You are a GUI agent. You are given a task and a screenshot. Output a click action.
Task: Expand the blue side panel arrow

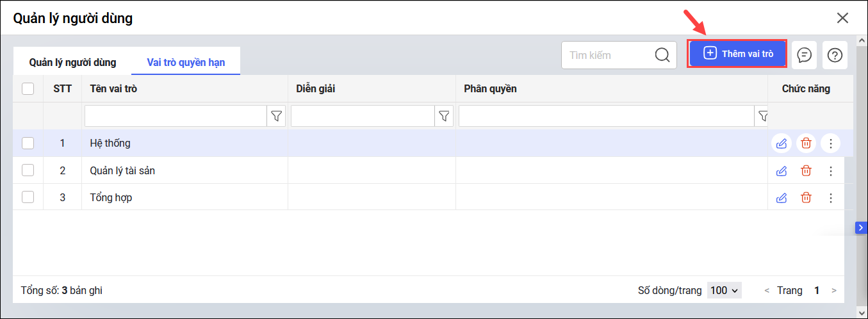tap(861, 228)
